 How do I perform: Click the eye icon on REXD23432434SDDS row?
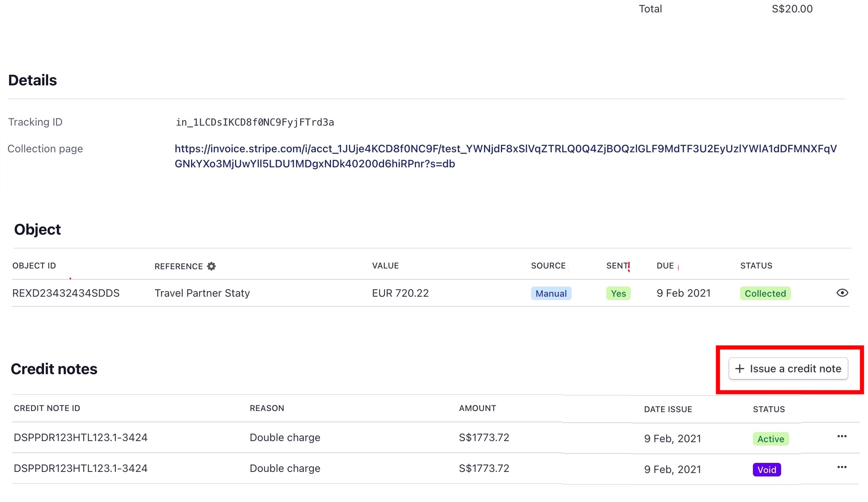pos(842,293)
